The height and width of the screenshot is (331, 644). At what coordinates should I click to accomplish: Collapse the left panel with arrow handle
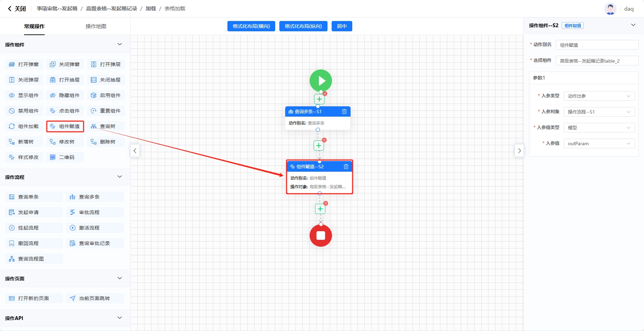tap(135, 151)
